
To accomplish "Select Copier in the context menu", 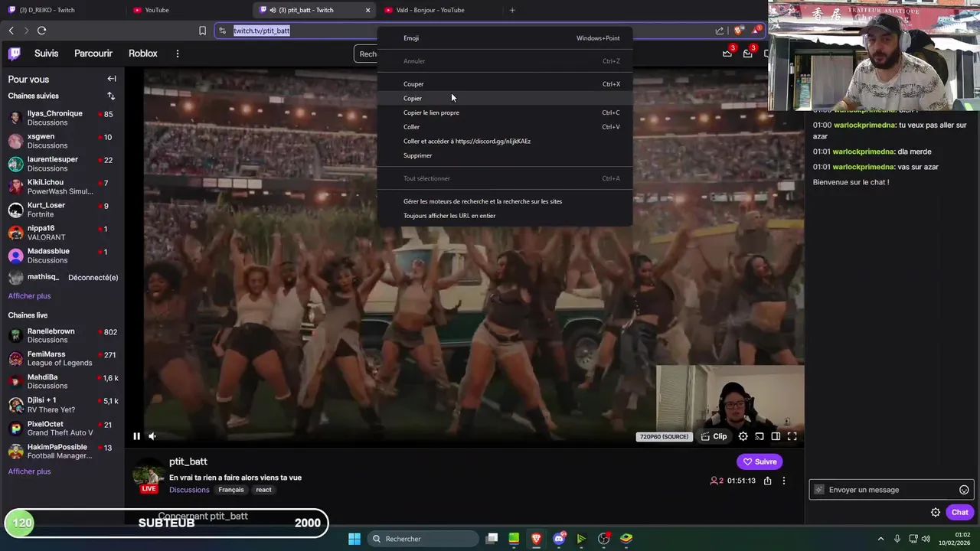I will [x=505, y=98].
